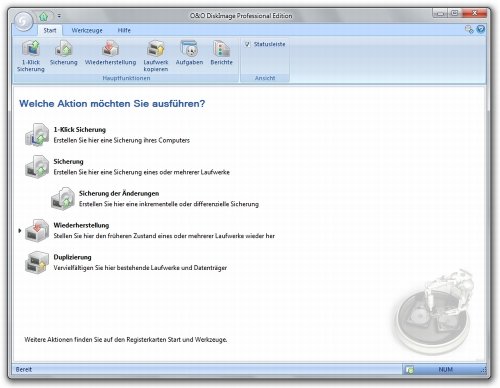The height and width of the screenshot is (388, 500).
Task: Click the home icon in quick access toolbar
Action: 44,16
